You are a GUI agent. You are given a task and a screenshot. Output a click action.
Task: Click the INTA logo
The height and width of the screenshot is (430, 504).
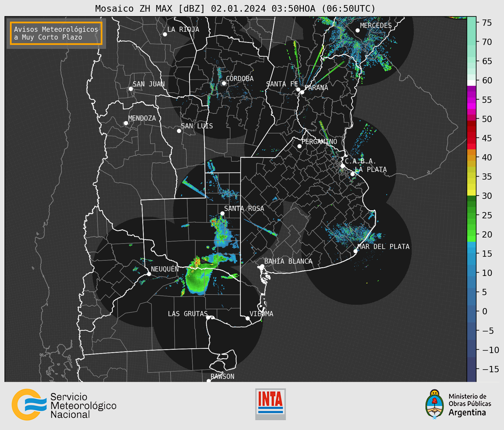click(x=270, y=404)
